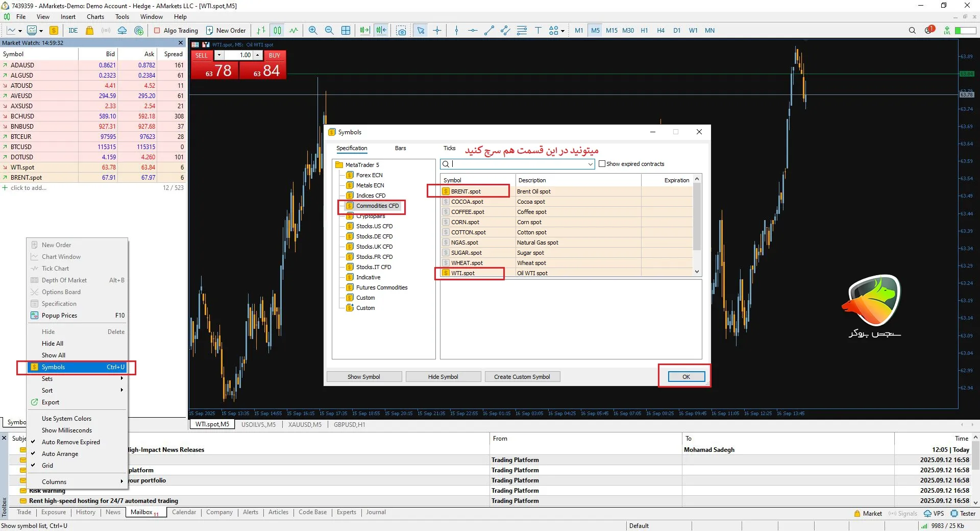Toggle Grid option in context menu

point(47,466)
